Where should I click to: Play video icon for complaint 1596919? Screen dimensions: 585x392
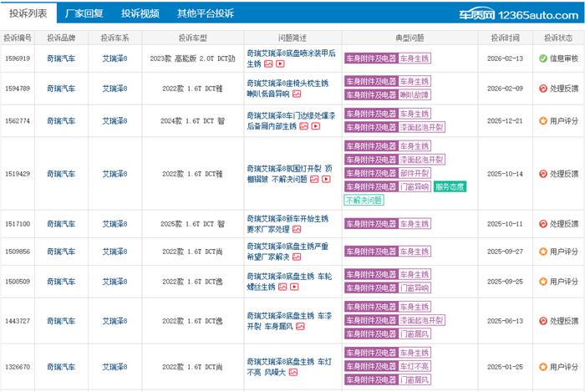point(280,64)
